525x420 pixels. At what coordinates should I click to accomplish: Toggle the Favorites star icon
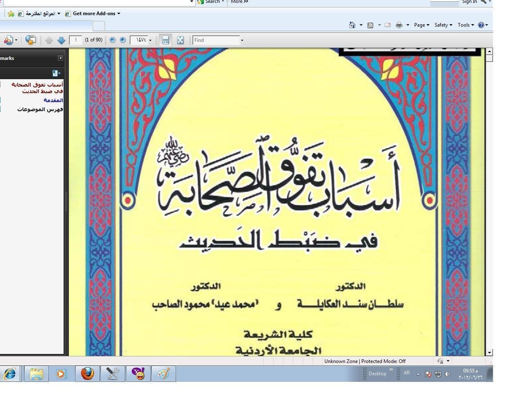click(x=11, y=14)
